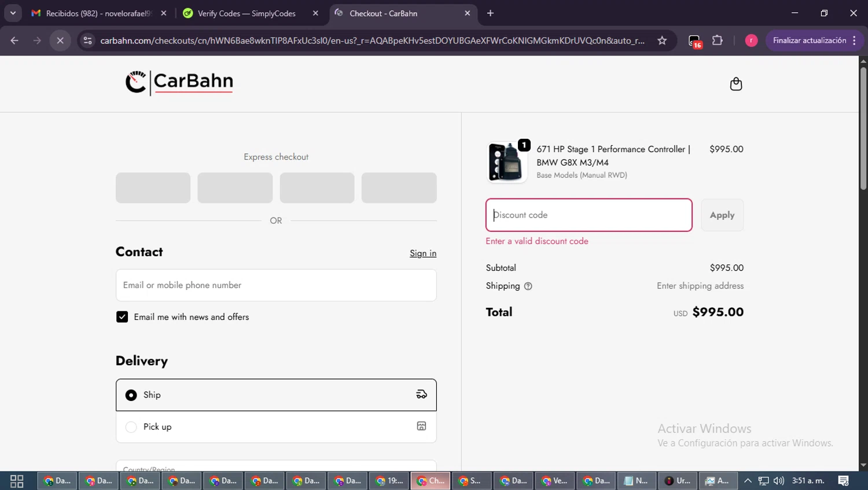Bookmark this page with the star icon

662,40
